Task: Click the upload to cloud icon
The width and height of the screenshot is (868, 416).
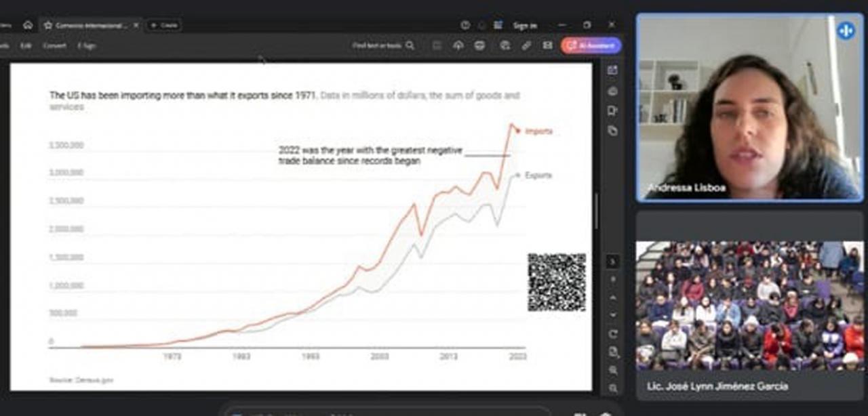Action: 458,45
